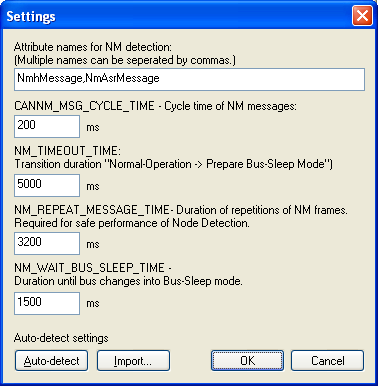378x386 pixels.
Task: Click the Auto-detect button
Action: coord(52,361)
